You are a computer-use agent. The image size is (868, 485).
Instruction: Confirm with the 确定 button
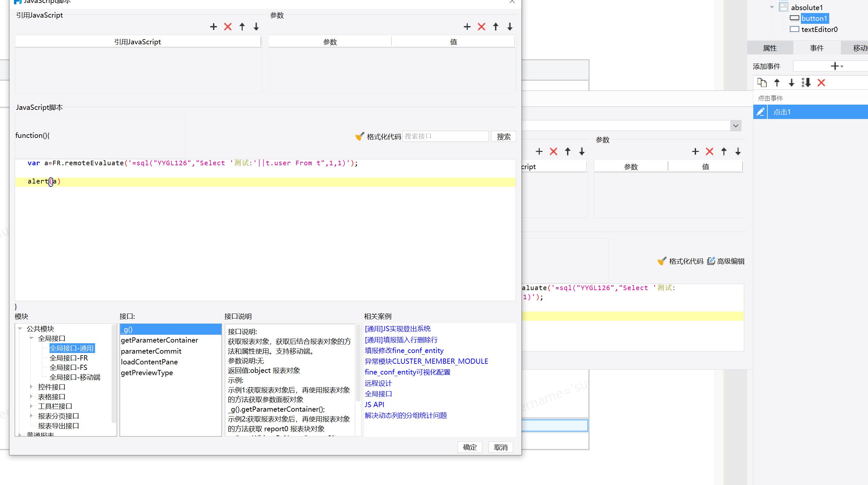[x=470, y=447]
